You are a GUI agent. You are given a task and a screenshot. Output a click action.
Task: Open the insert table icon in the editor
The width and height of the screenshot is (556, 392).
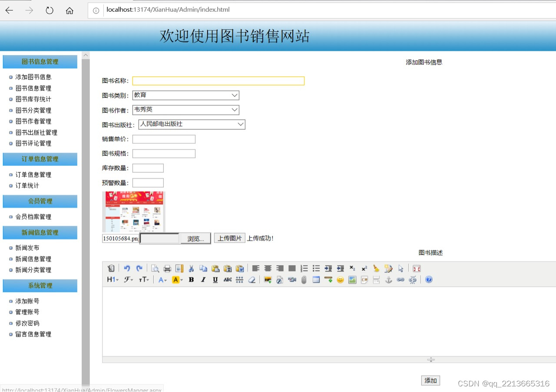pyautogui.click(x=316, y=280)
